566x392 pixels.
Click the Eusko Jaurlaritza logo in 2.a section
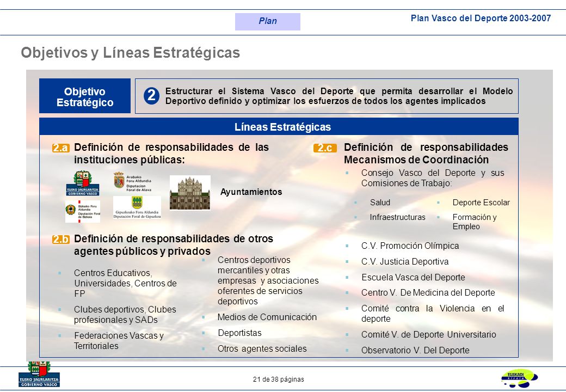[x=83, y=183]
